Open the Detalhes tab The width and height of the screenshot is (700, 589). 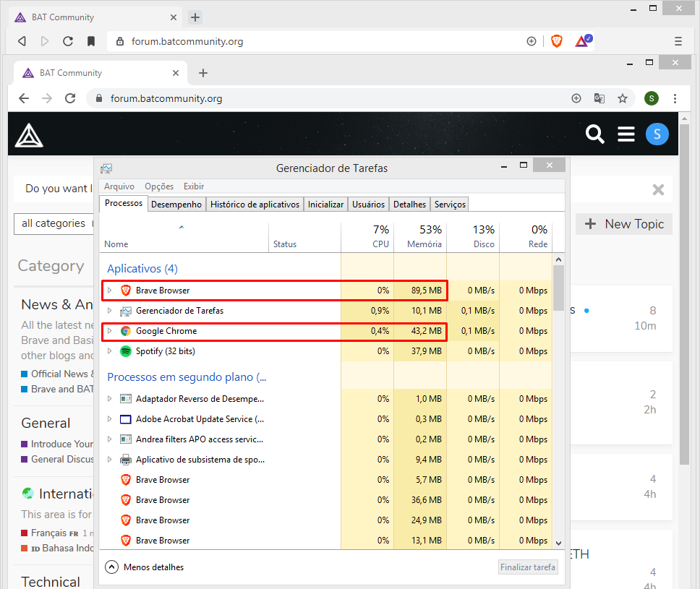click(410, 205)
